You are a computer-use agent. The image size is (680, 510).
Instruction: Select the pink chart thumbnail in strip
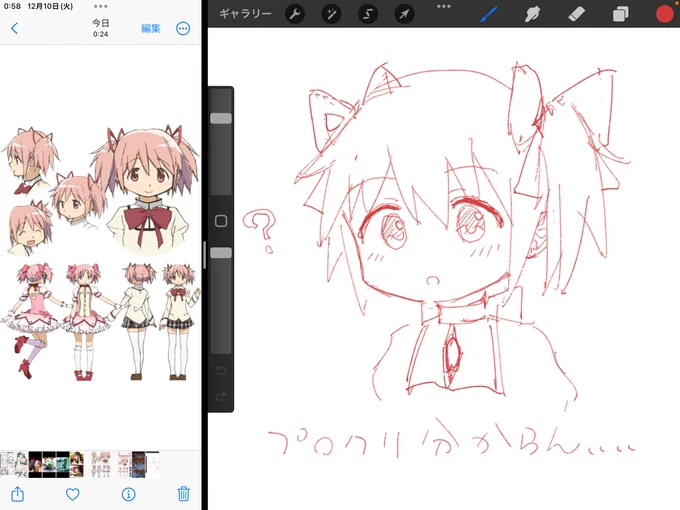click(124, 464)
